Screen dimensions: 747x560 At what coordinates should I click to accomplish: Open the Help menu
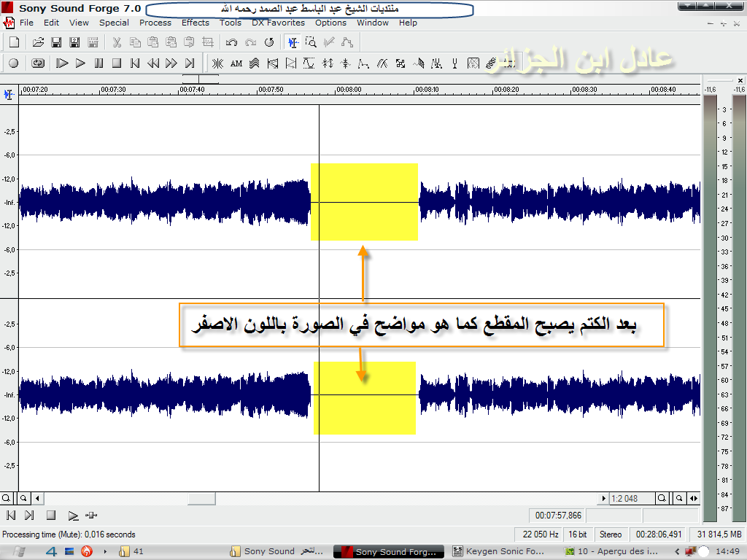coord(408,23)
